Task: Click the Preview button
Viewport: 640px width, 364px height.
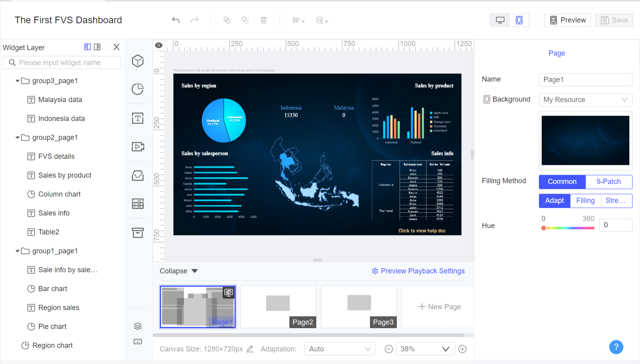Action: [x=567, y=20]
